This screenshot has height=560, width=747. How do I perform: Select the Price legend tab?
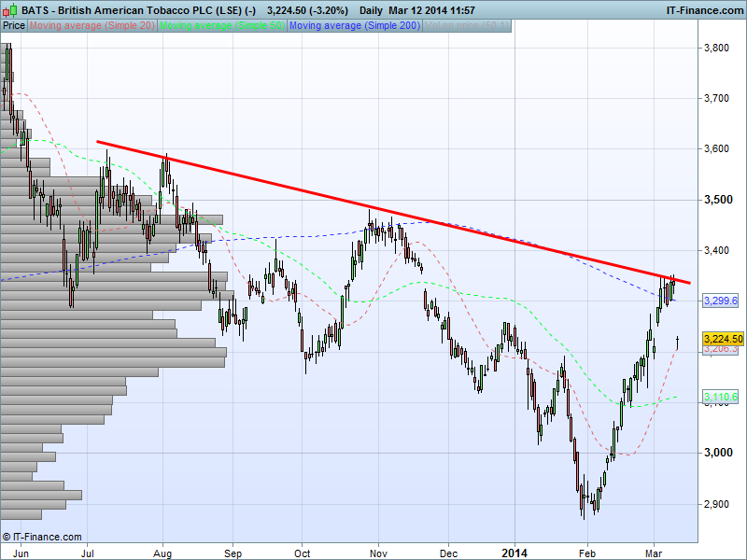click(14, 25)
